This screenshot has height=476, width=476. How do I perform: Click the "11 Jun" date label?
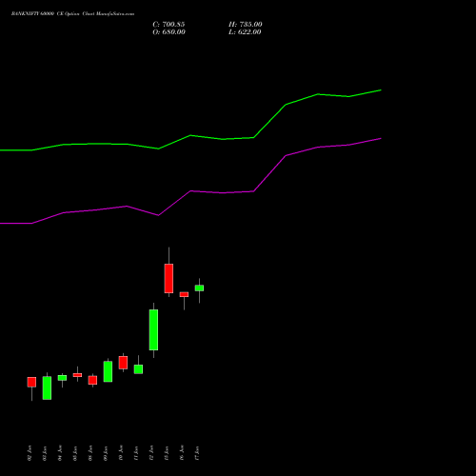pos(136,453)
